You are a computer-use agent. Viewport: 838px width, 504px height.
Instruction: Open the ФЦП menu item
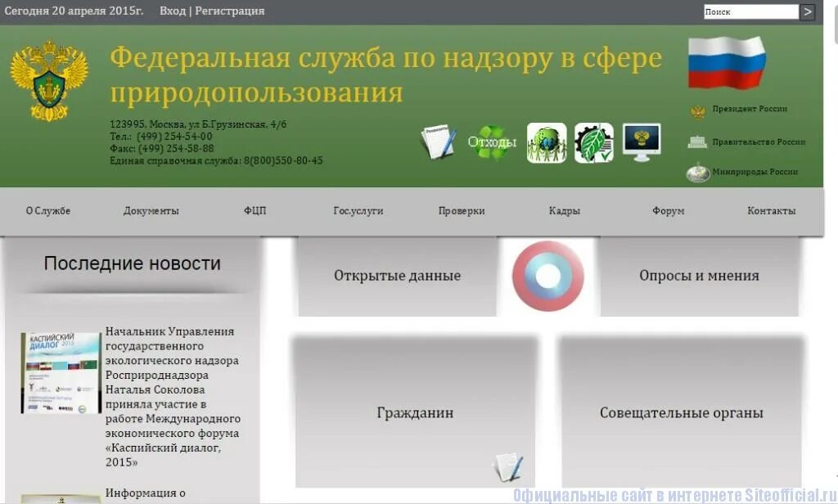(x=255, y=210)
